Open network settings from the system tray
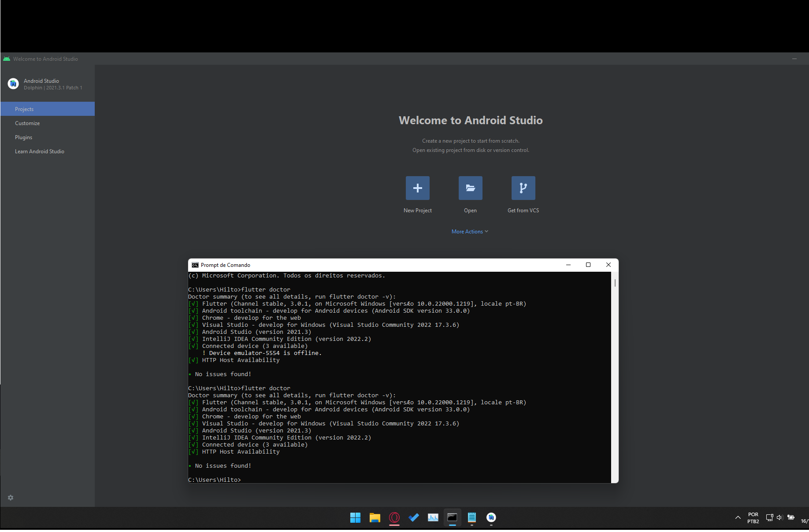Viewport: 809px width, 532px height. (x=770, y=517)
